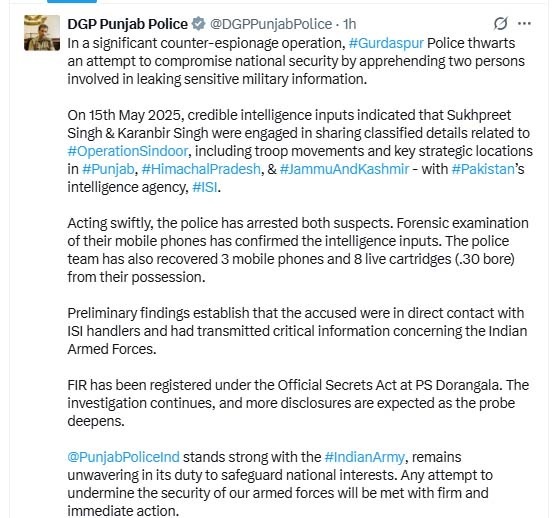Screen dimensions: 556x518
Task: Click the paragraph mentioning 8 live cartridges
Action: (x=298, y=250)
